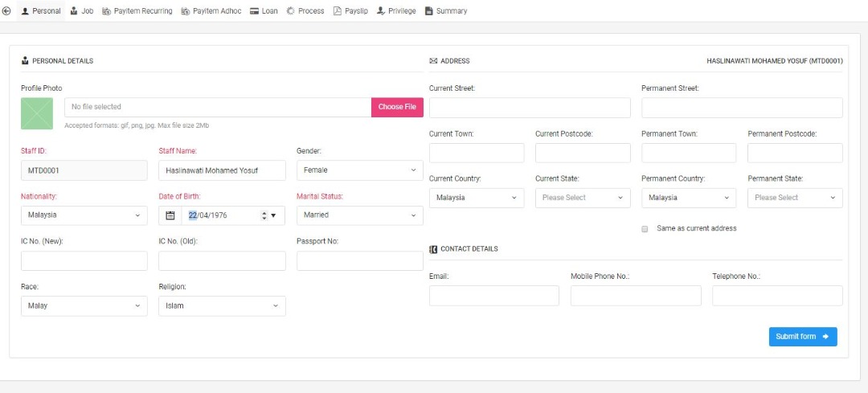Click the Payslip tab PDF icon
The width and height of the screenshot is (868, 393).
[337, 11]
